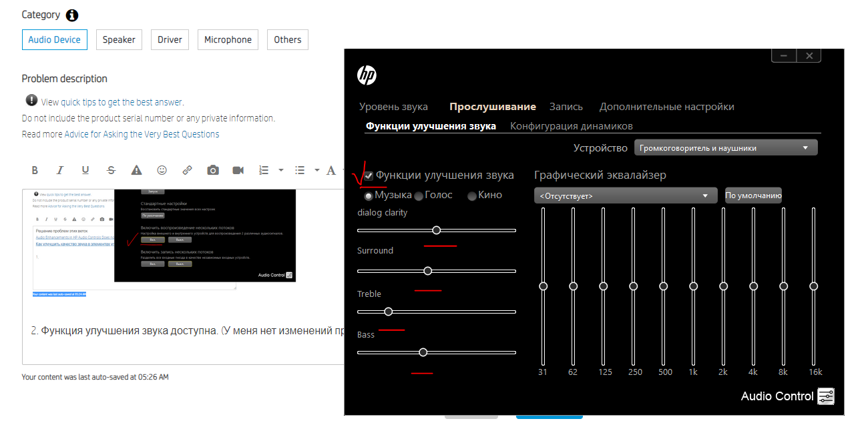
Task: Click the Audio Control equalizer sliders icon
Action: tap(826, 396)
